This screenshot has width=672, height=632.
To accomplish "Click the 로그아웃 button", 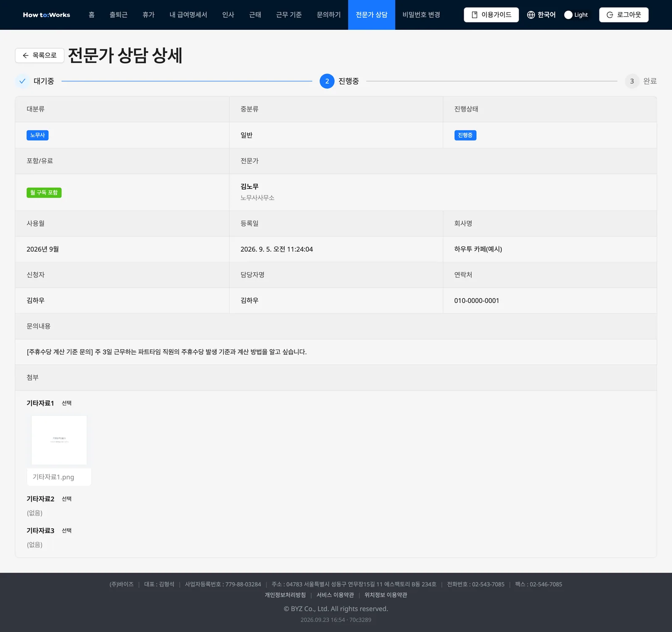I will pyautogui.click(x=624, y=15).
